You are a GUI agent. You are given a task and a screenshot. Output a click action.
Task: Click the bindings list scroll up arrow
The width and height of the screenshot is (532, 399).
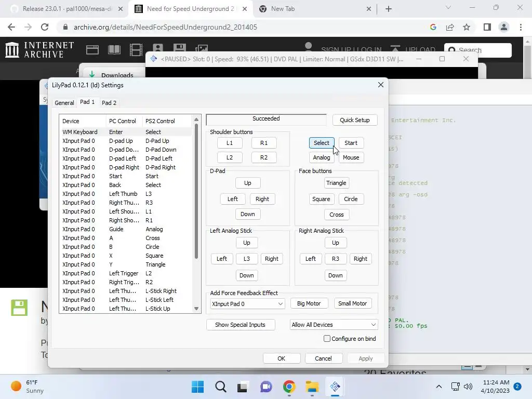coord(196,119)
